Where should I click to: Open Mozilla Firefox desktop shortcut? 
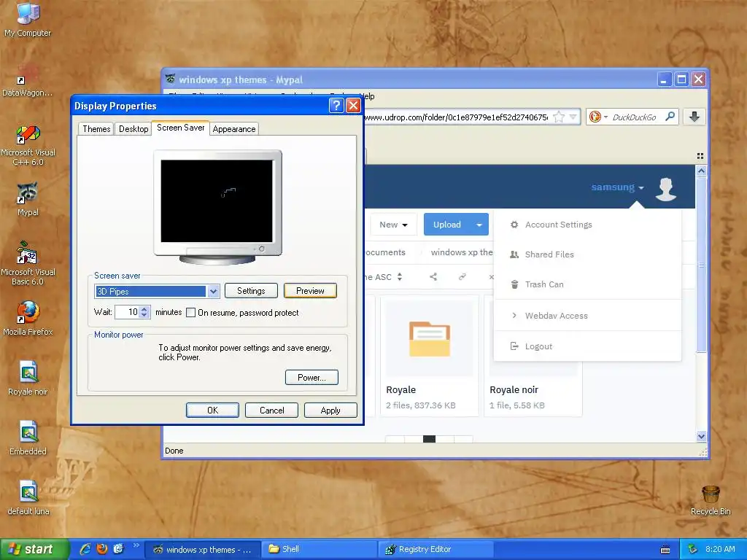pos(28,318)
